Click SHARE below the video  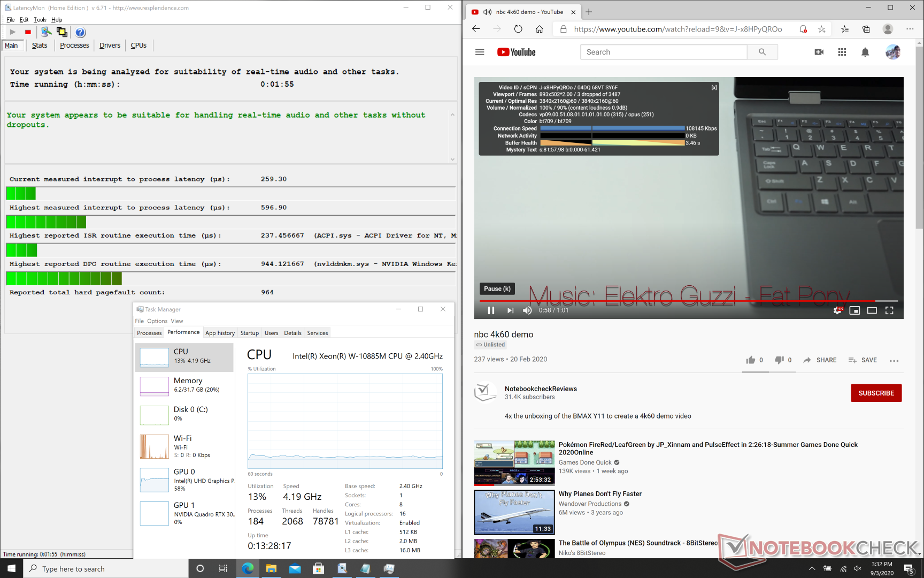coord(820,360)
